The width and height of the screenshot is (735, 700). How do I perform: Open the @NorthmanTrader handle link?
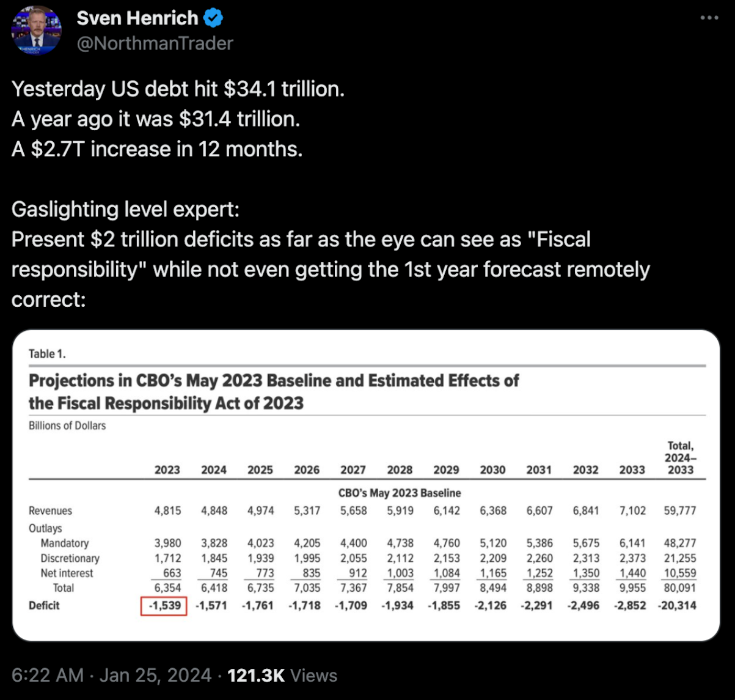coord(155,43)
